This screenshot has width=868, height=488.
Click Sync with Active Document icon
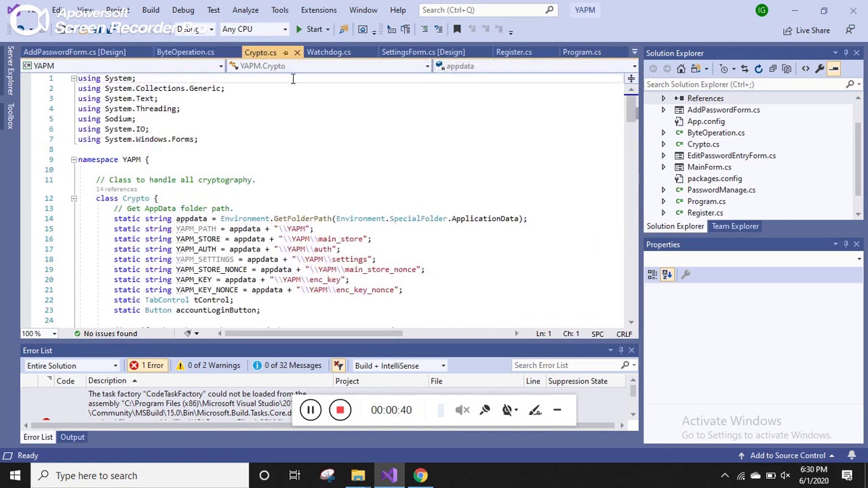tap(745, 68)
